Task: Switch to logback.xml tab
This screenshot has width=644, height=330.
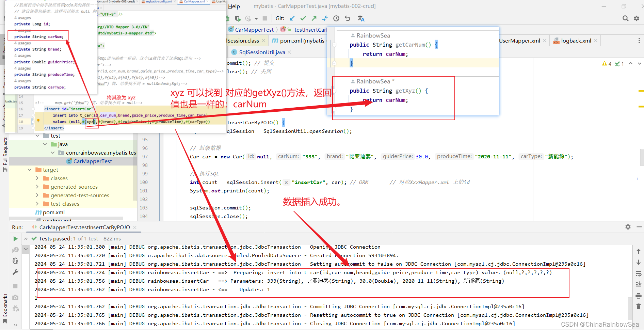Action: [x=576, y=41]
